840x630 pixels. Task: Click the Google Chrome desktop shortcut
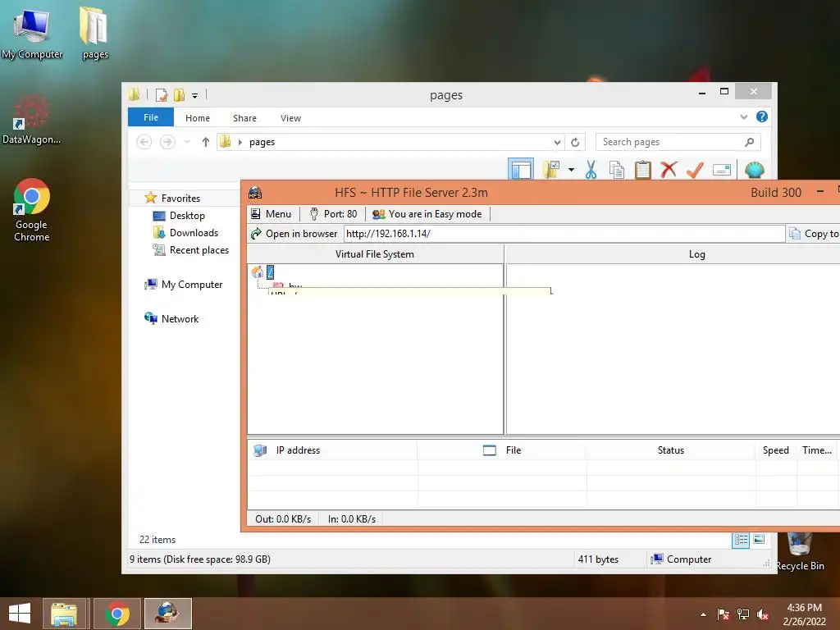click(32, 210)
